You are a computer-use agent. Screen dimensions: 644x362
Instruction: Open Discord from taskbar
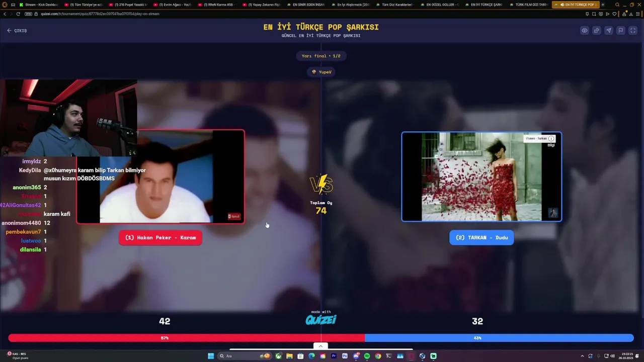click(x=356, y=356)
